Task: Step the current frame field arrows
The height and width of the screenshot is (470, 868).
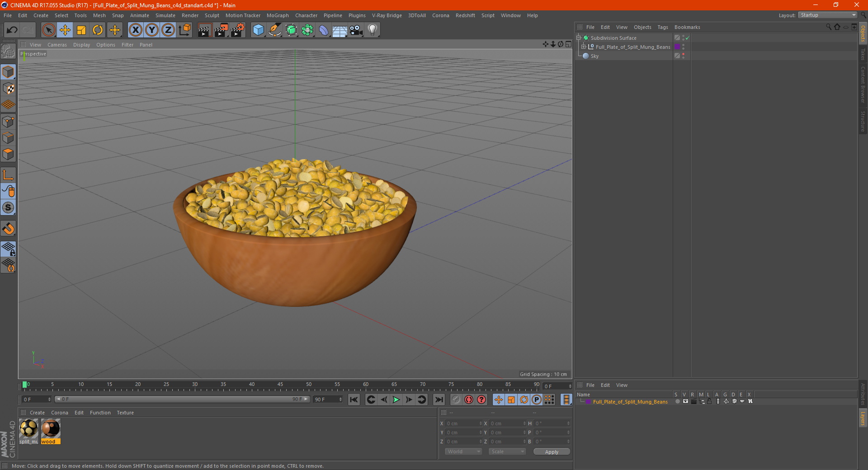Action: click(x=570, y=386)
